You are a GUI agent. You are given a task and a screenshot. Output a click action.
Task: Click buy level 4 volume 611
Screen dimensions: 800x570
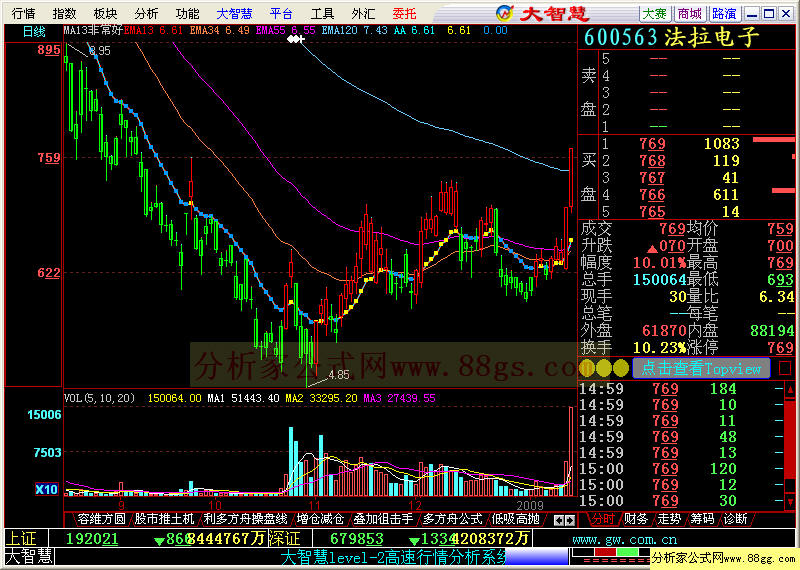pyautogui.click(x=725, y=194)
